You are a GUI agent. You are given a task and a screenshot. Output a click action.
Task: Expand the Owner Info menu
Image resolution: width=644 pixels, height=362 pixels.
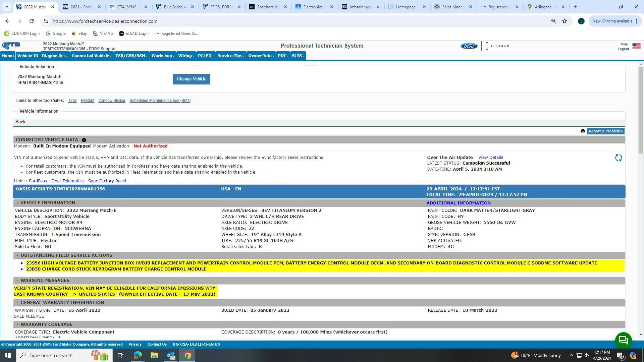(261, 56)
